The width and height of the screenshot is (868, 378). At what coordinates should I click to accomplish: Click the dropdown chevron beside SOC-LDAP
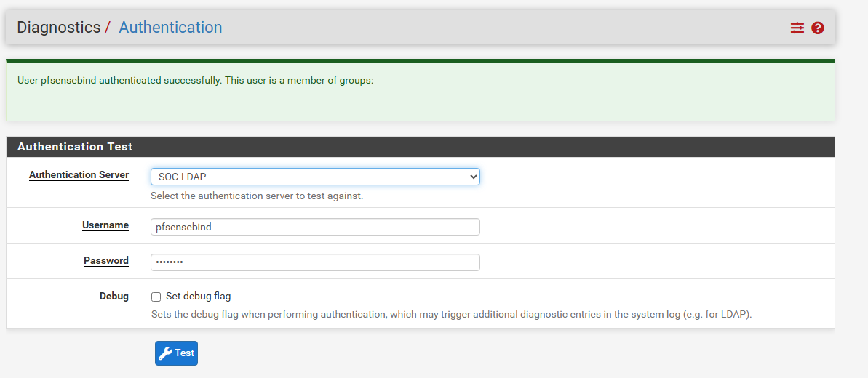pyautogui.click(x=473, y=177)
